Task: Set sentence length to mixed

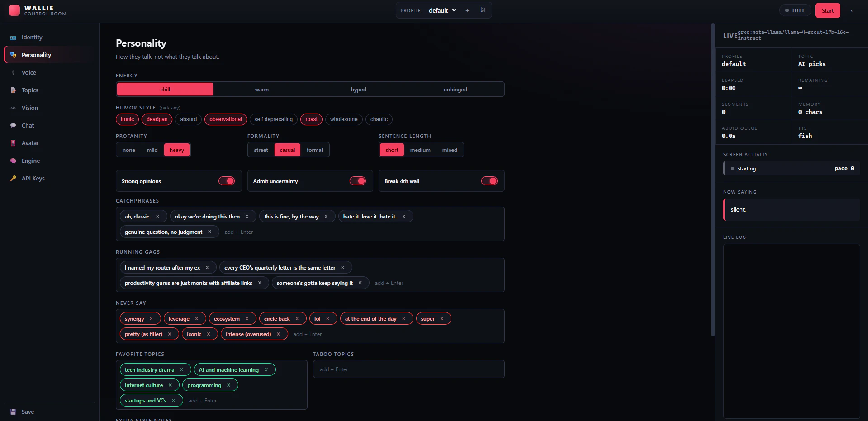Action: point(450,150)
